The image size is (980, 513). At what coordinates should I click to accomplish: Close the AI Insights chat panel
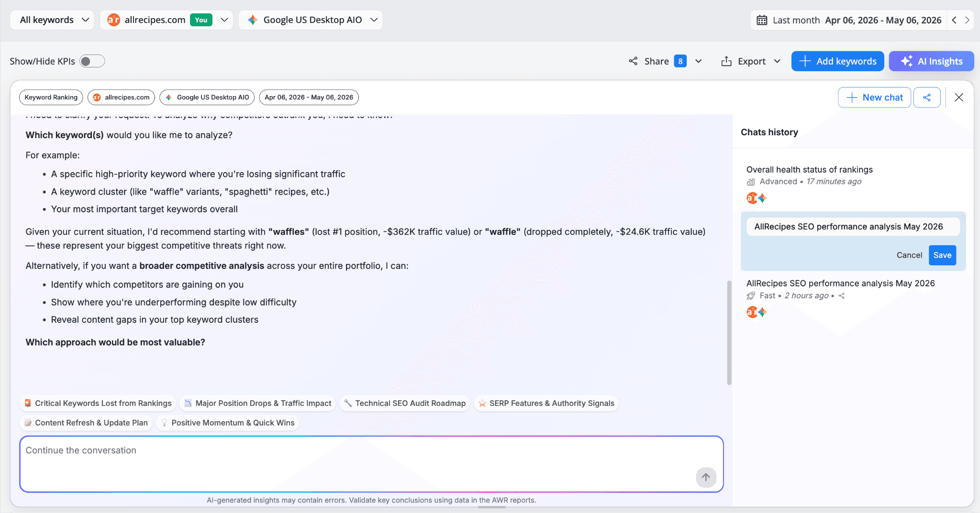click(x=959, y=98)
